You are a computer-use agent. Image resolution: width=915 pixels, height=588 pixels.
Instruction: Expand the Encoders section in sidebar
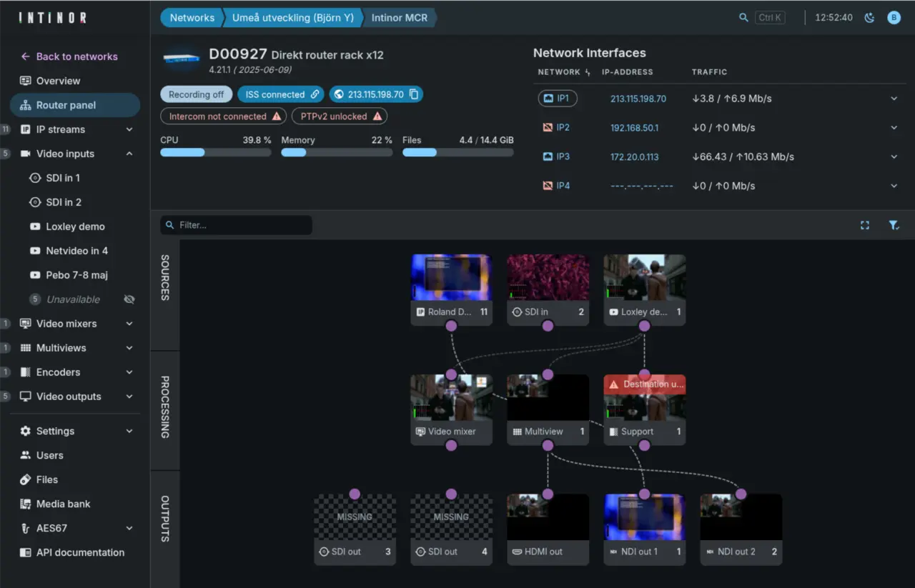[129, 372]
